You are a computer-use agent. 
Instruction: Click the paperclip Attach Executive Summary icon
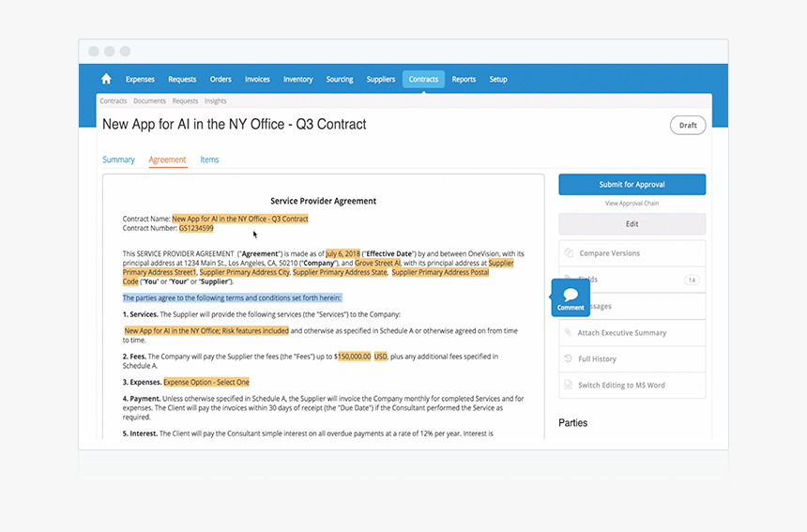[x=568, y=333]
